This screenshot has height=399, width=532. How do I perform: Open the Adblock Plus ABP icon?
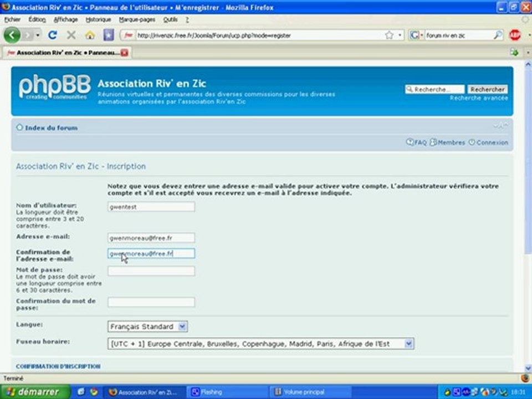515,35
